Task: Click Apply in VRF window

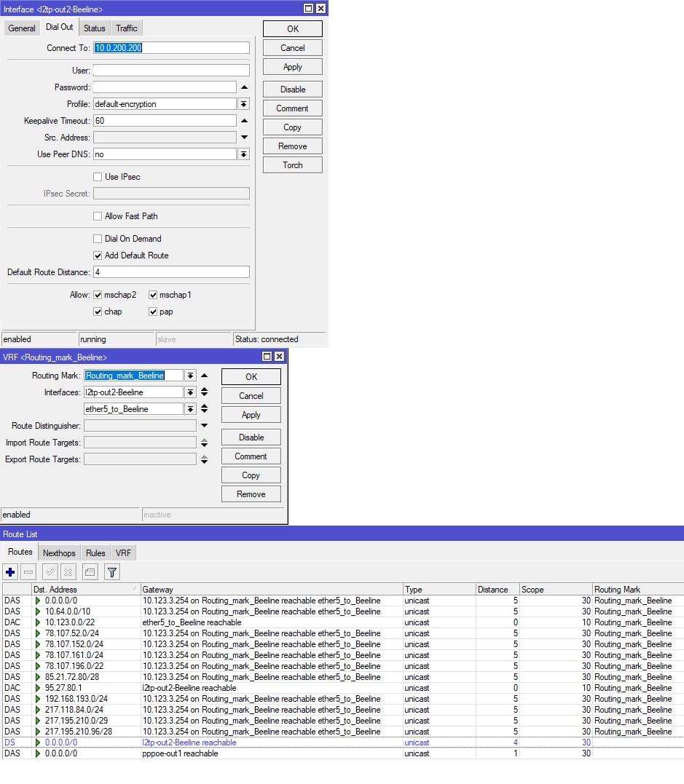Action: tap(251, 415)
